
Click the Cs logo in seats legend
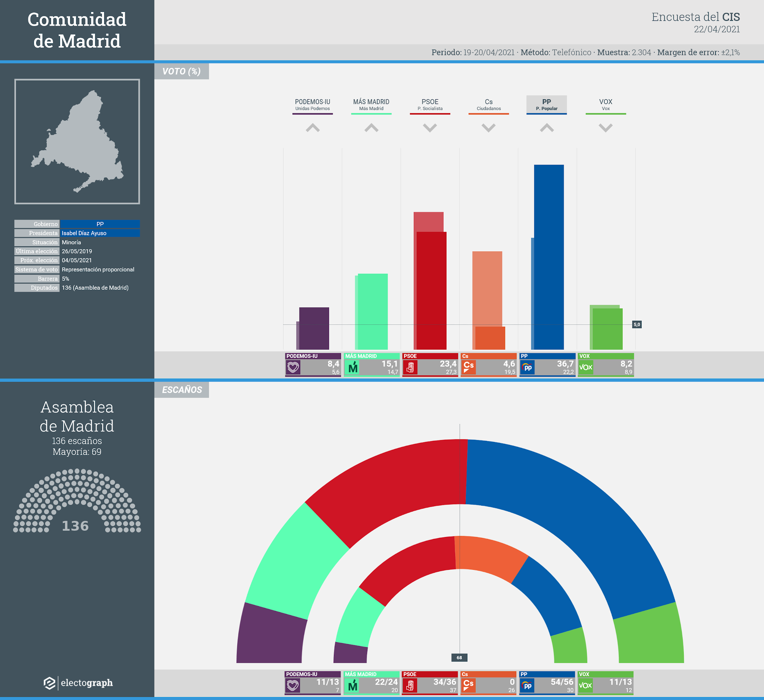point(469,685)
